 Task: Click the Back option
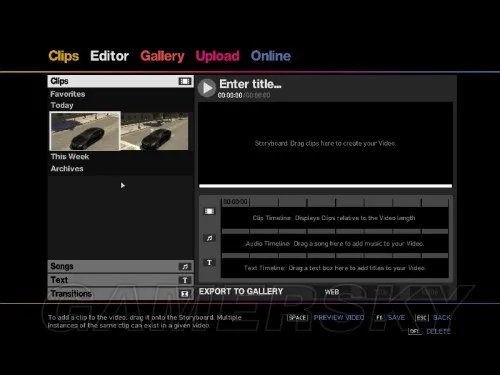[442, 318]
